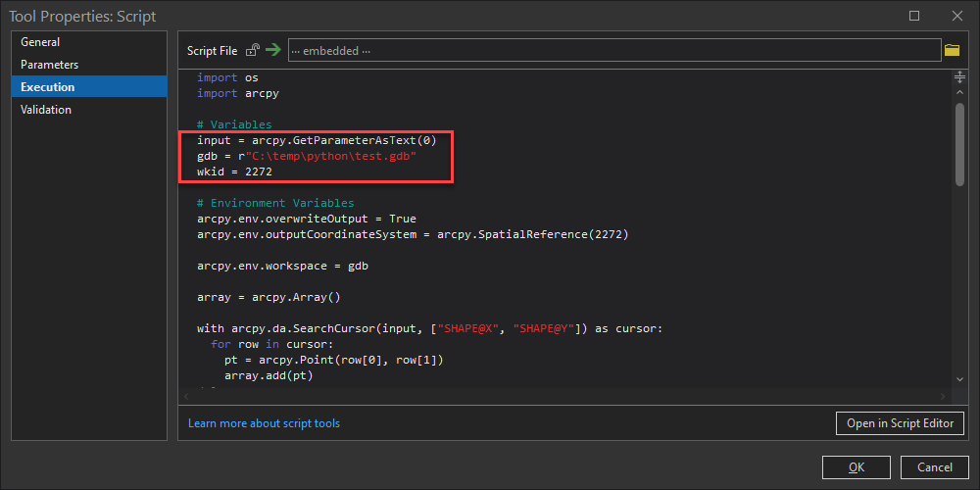
Task: Click the green import script arrow
Action: tap(272, 50)
